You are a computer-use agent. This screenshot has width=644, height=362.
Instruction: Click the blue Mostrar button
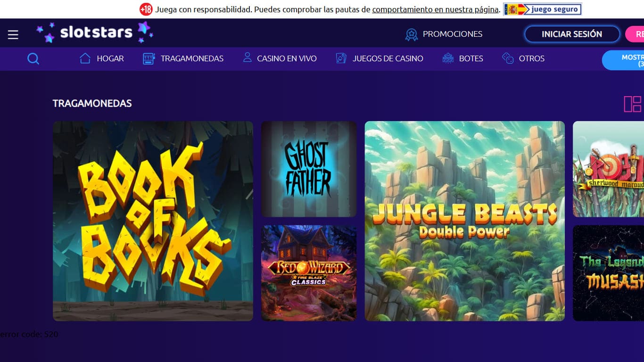[623, 60]
